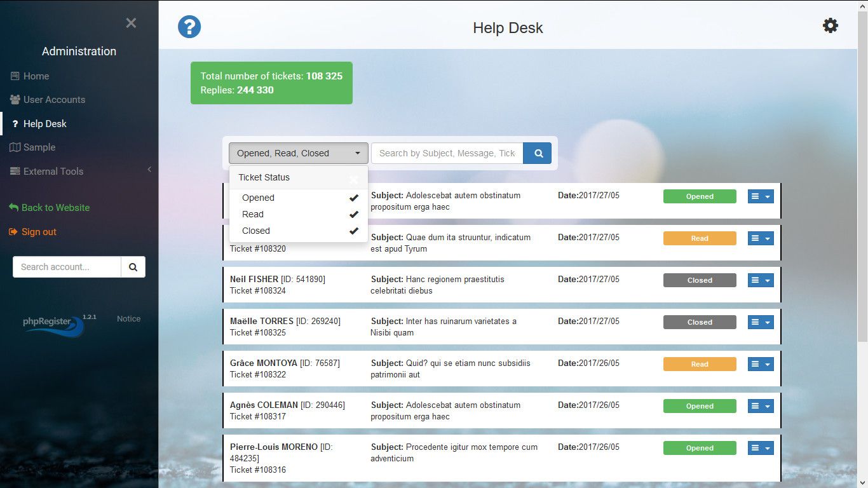Open the actions menu for ticket #108320
The width and height of the screenshot is (868, 488).
point(761,238)
